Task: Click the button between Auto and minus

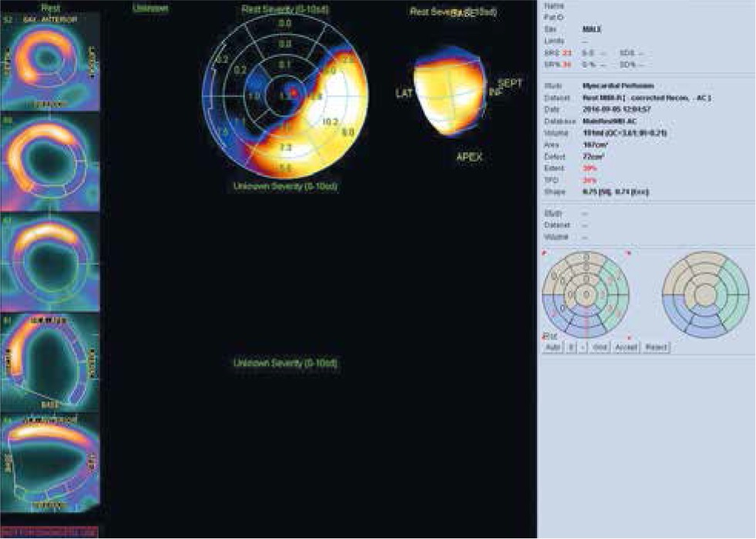Action: 571,347
